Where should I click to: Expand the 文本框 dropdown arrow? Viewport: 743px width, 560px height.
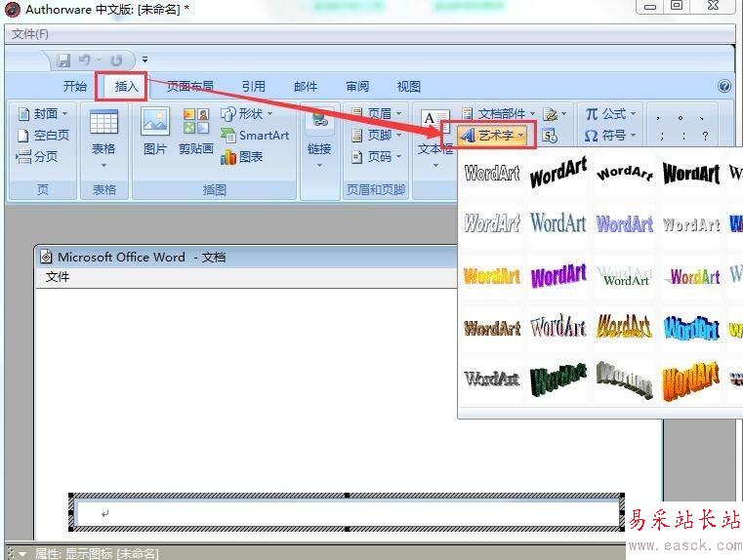click(436, 165)
